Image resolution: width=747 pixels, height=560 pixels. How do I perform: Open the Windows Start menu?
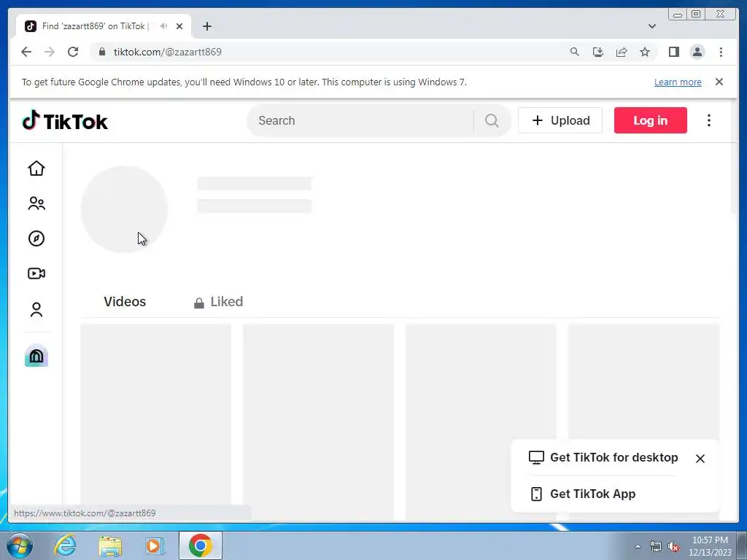point(20,545)
